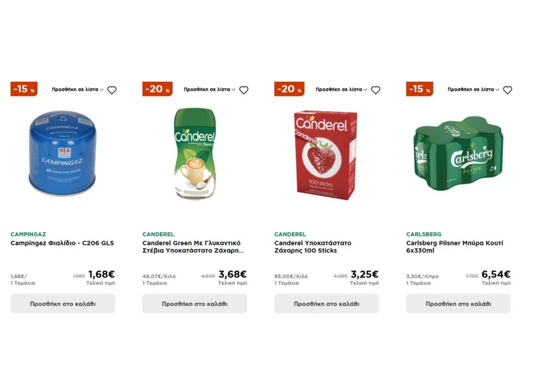Screen dimensions: 555x392
Task: Add Canderel 100 Sticks to cart
Action: [x=327, y=304]
